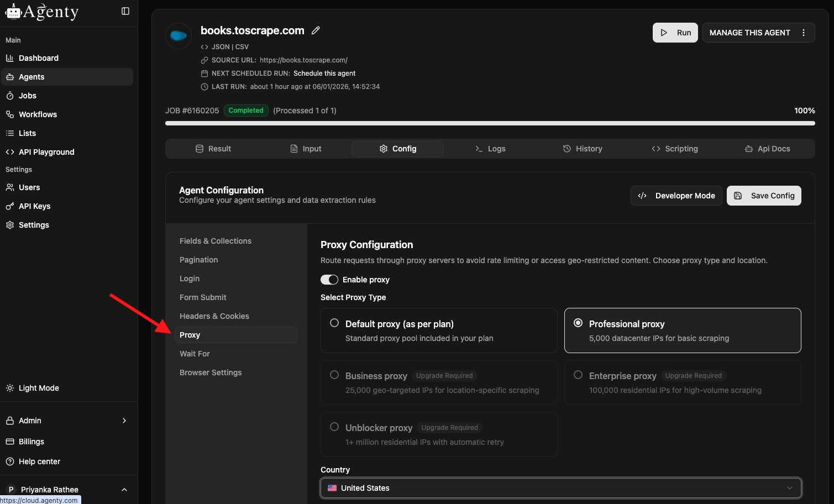Click the pencil edit icon beside agent name
Viewport: 834px width, 504px height.
[x=316, y=30]
